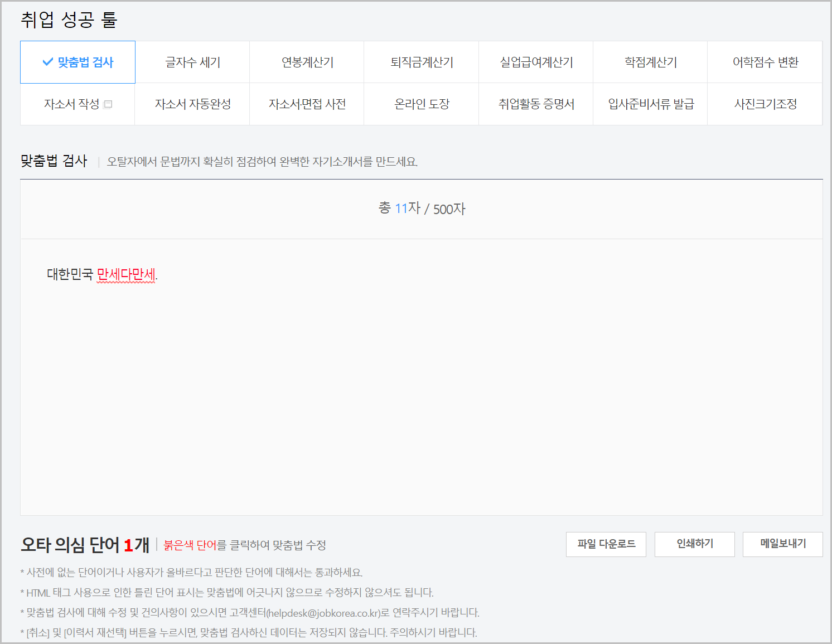Click the 파일 다운로드 button
The width and height of the screenshot is (832, 644).
click(606, 544)
